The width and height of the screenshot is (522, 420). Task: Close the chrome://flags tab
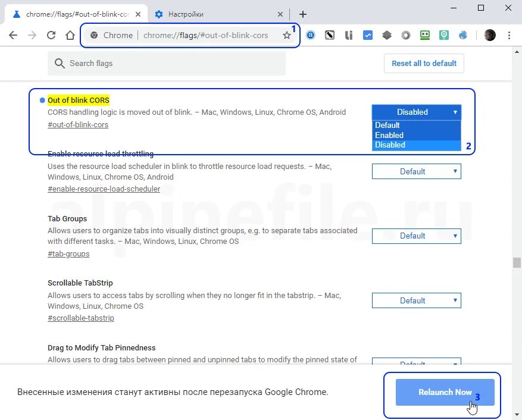[x=138, y=14]
